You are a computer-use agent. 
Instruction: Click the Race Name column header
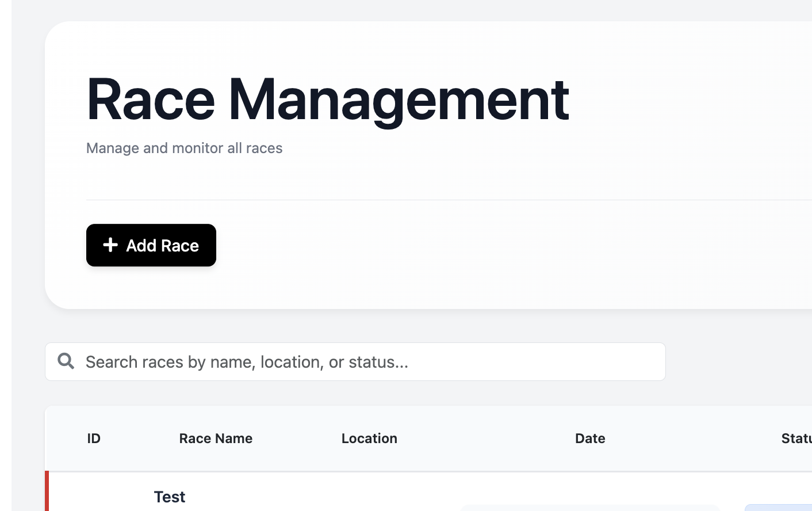[216, 438]
